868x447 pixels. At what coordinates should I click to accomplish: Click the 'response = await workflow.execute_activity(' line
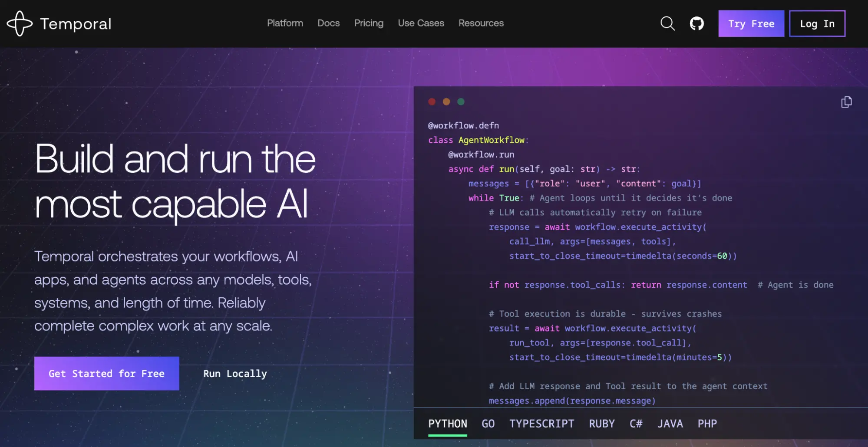point(597,227)
